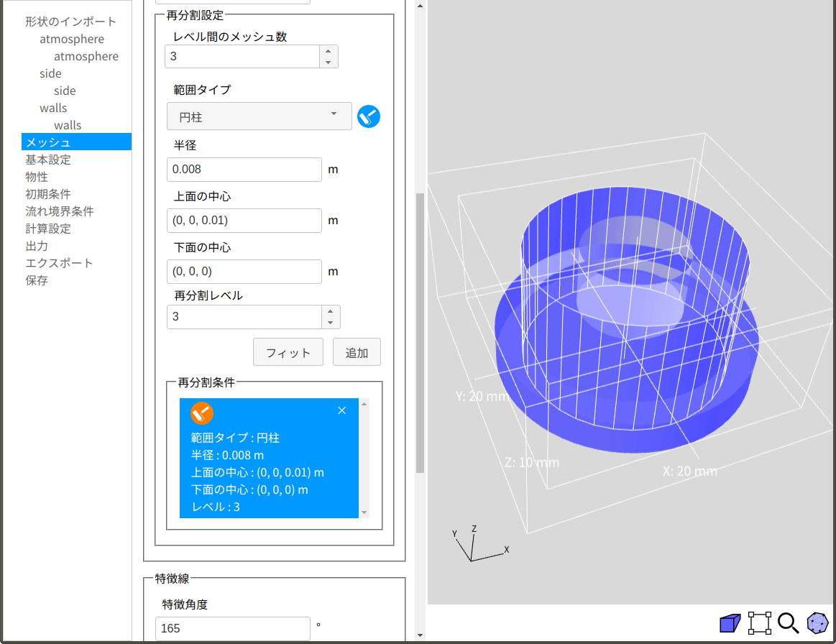Open 出力 in the sidebar

click(x=37, y=246)
